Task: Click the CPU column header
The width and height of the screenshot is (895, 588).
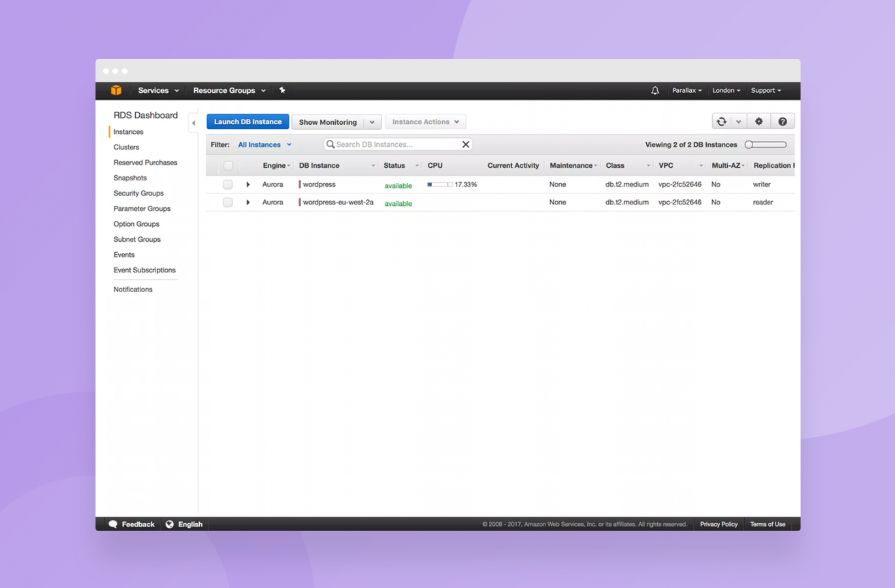Action: [435, 166]
